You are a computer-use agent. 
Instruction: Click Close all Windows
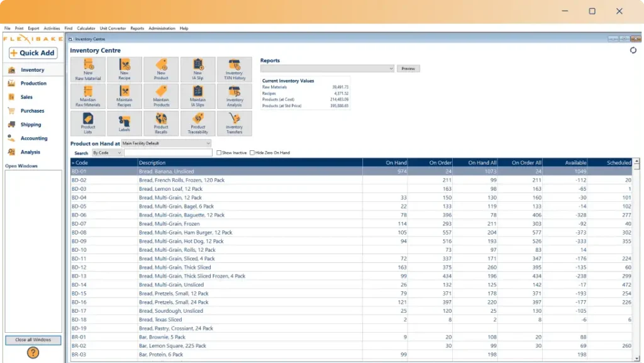pos(32,340)
